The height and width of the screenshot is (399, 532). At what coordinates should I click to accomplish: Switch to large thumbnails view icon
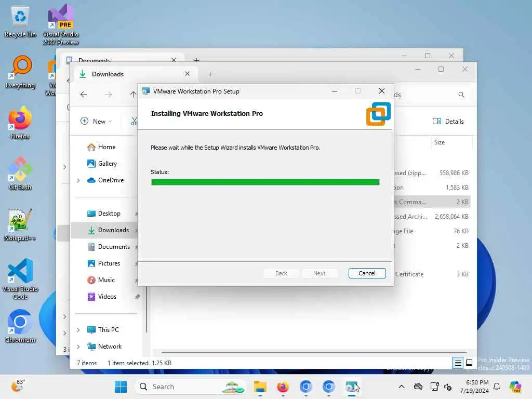(469, 363)
